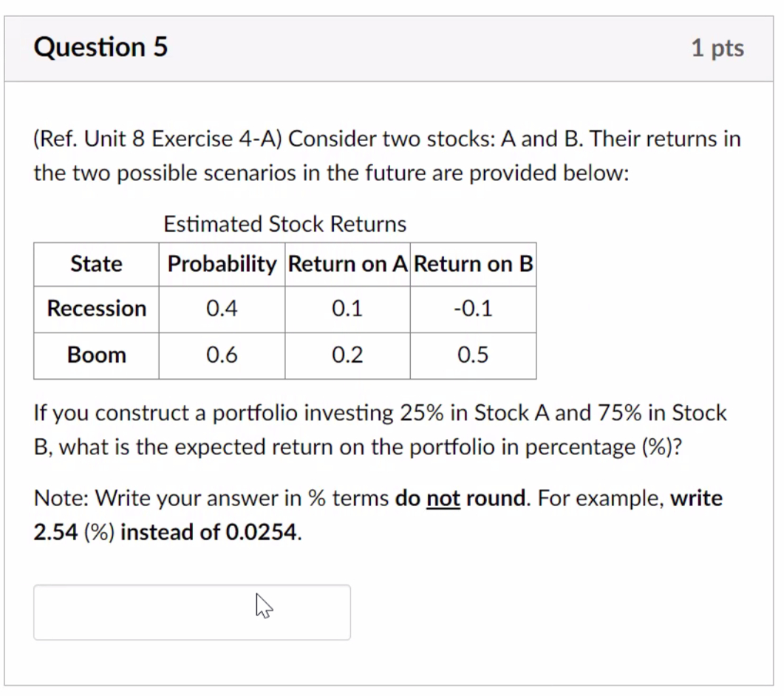Click the 0.2 Return on A cell
Screen dimensions: 784x696
click(x=347, y=355)
